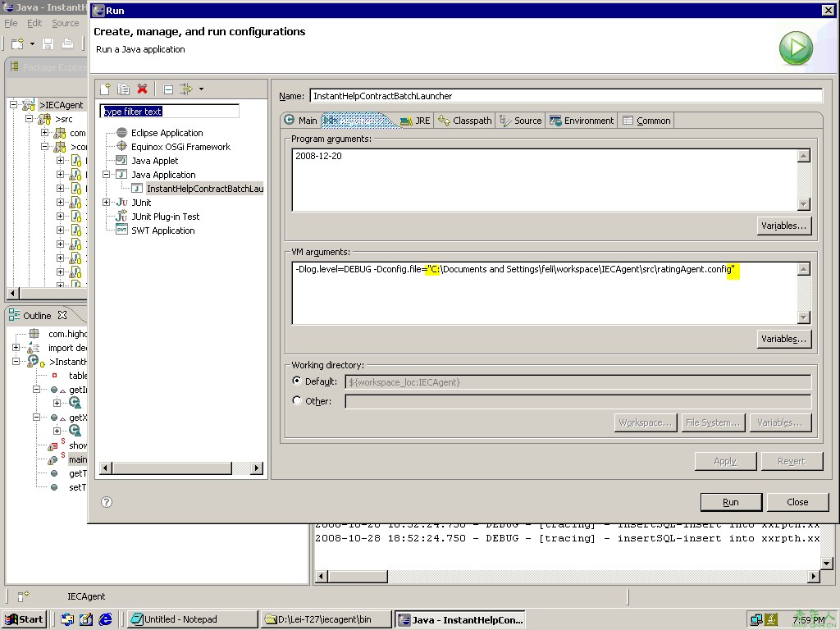The image size is (840, 630).
Task: Select Java Applet configuration type
Action: tap(155, 161)
